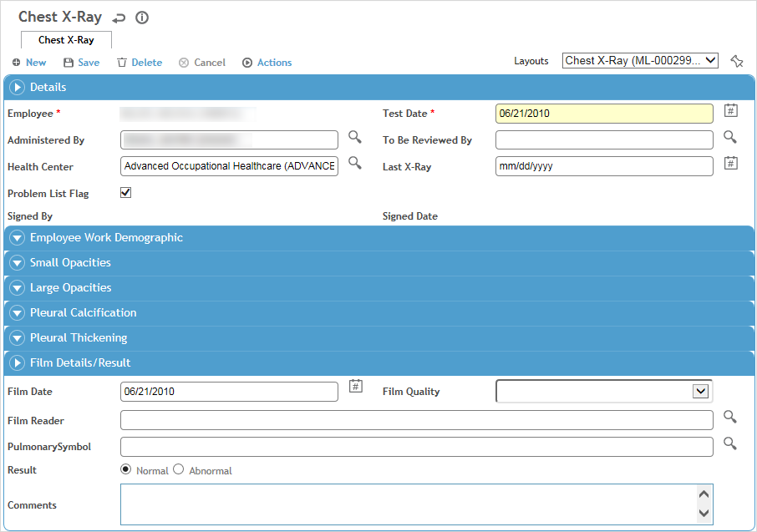Select the Chest X-Ray tab

pos(66,40)
